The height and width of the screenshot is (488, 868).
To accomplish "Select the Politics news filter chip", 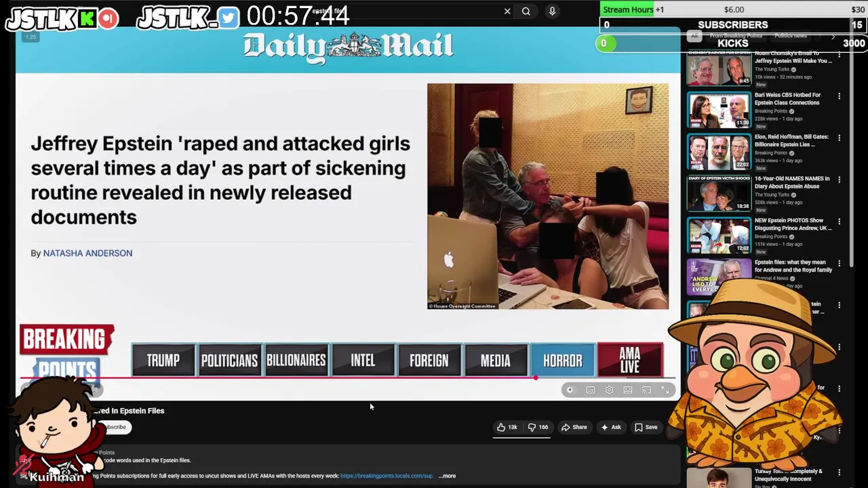I will point(791,35).
